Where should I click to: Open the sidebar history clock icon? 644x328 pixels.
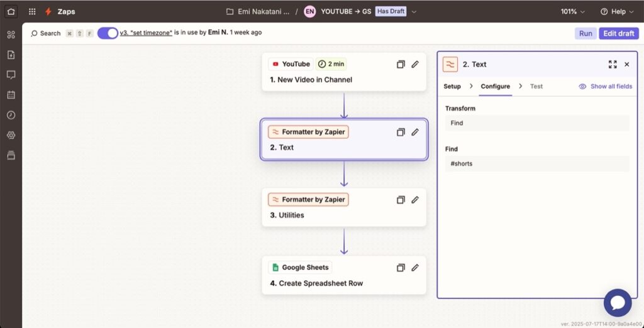(11, 115)
